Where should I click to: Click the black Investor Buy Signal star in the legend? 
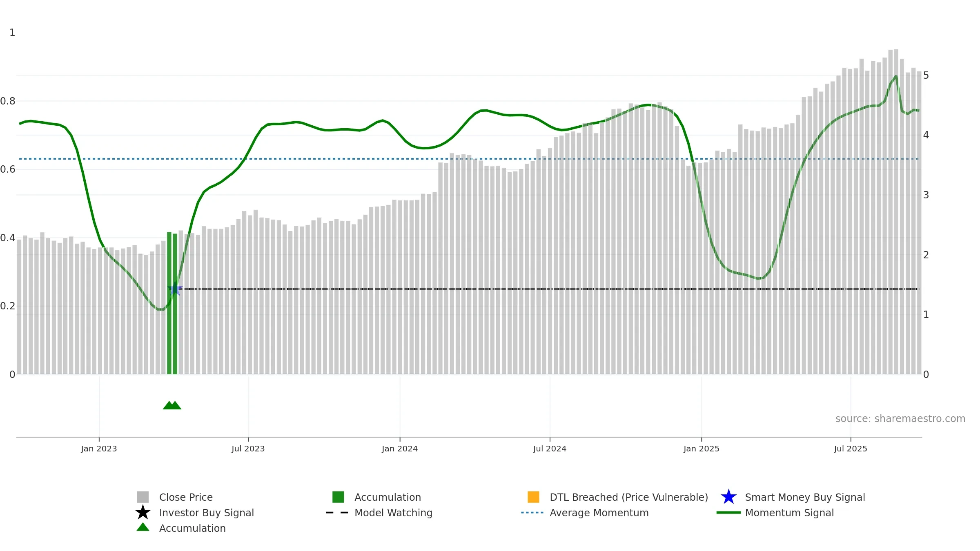pos(143,513)
